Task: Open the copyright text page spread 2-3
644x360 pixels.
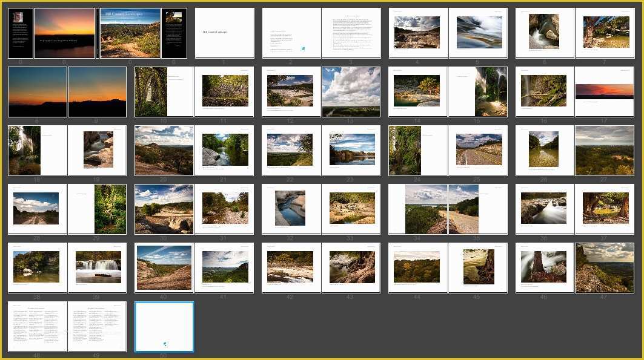Action: coord(321,33)
